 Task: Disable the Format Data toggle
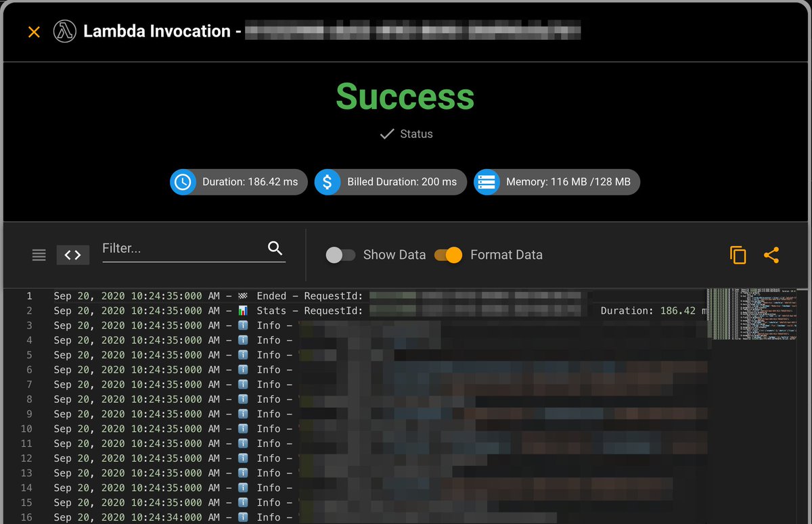click(448, 255)
